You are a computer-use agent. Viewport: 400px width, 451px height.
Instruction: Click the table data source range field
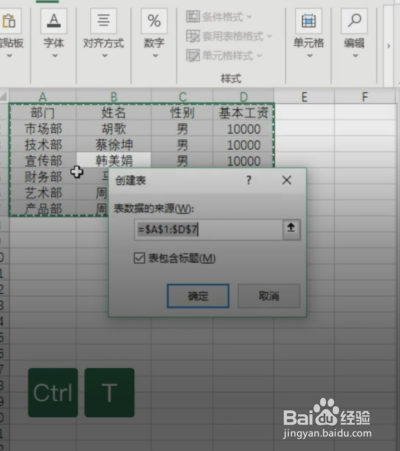tap(209, 229)
